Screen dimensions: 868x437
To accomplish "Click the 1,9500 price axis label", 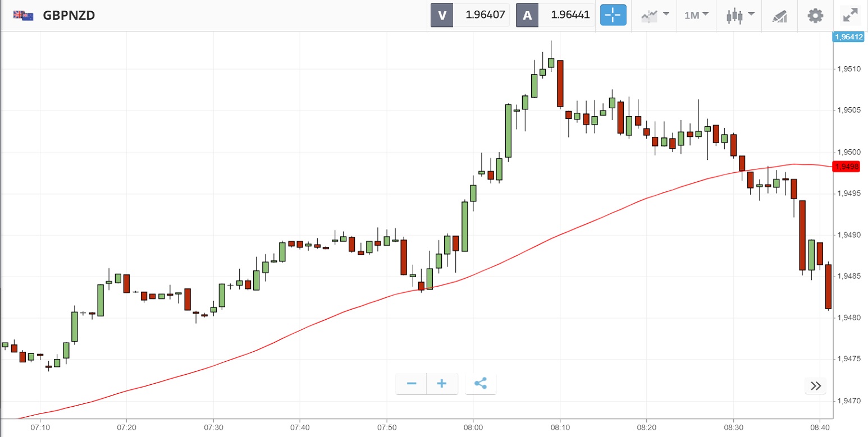I will (x=849, y=153).
